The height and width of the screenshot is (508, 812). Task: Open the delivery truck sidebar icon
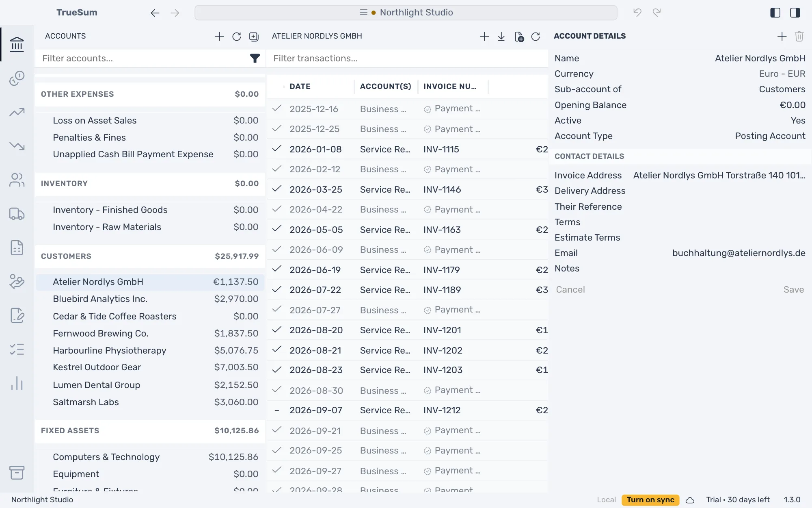point(17,214)
